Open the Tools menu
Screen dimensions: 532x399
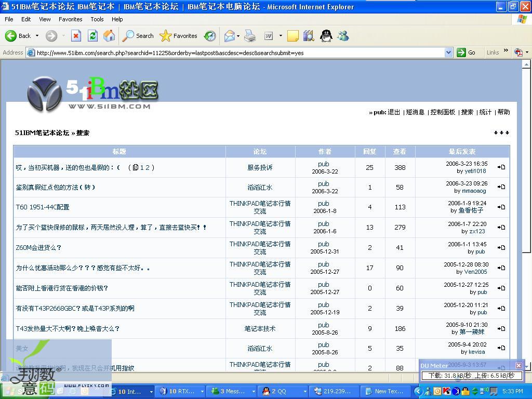[x=97, y=19]
